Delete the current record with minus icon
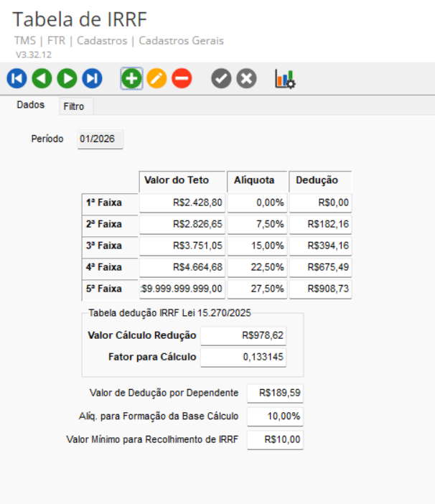The width and height of the screenshot is (435, 504). pyautogui.click(x=182, y=79)
